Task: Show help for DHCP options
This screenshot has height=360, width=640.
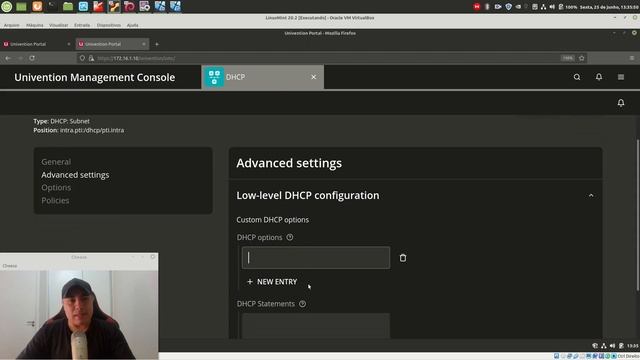Action: click(x=290, y=237)
